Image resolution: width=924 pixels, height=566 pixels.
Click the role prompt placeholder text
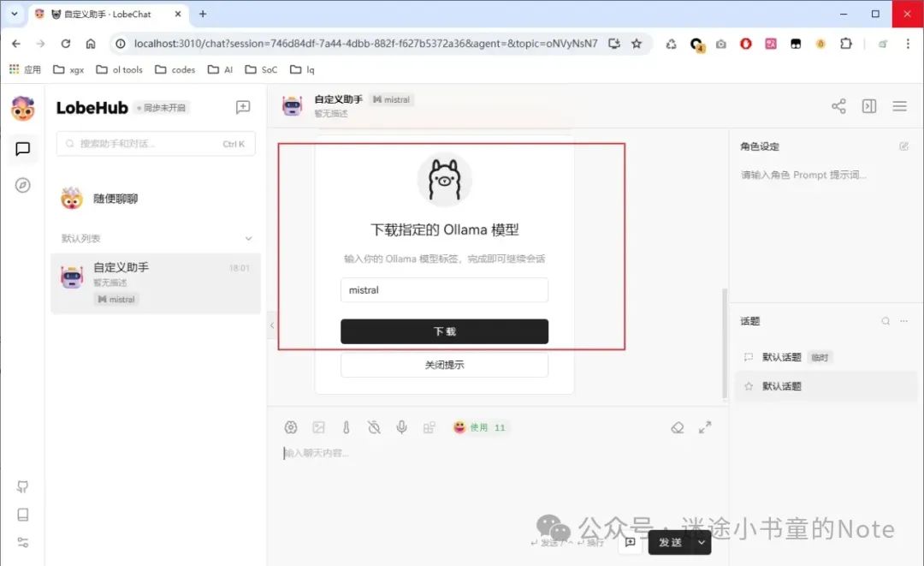tap(803, 175)
